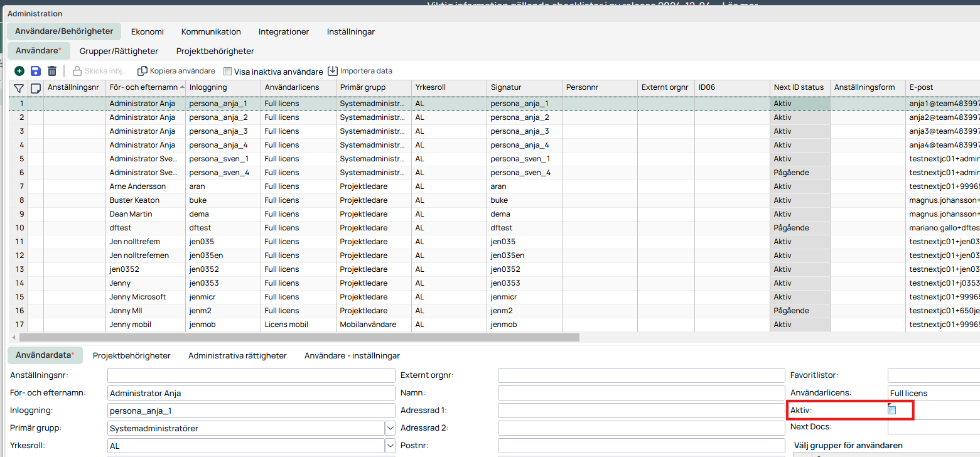Switch to the Inställningar tab
This screenshot has width=980, height=457.
pyautogui.click(x=351, y=31)
